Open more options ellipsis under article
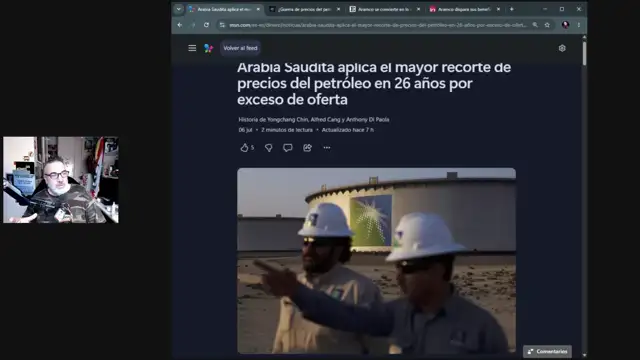This screenshot has height=360, width=640. (327, 148)
